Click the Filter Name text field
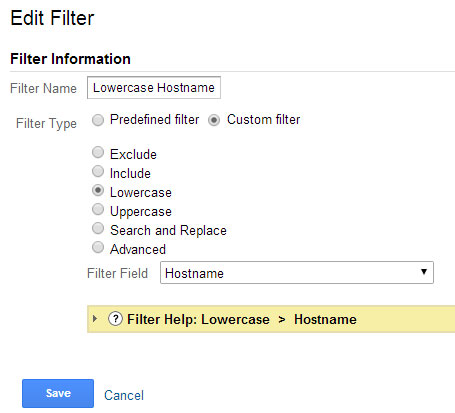455x413 pixels. [x=154, y=88]
